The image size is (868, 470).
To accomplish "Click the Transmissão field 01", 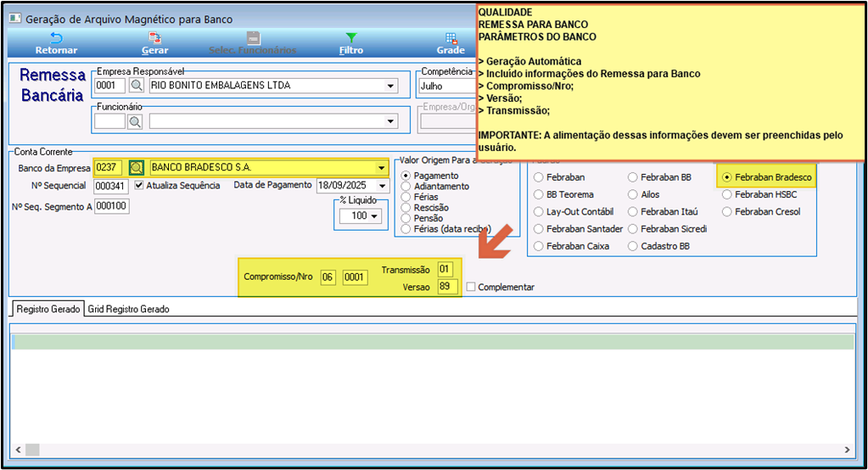I will 445,269.
